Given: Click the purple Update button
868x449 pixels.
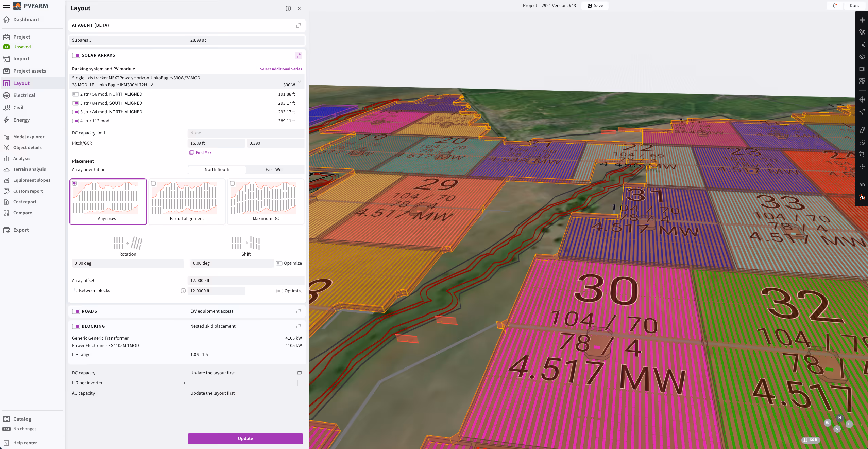Looking at the screenshot, I should pyautogui.click(x=245, y=439).
